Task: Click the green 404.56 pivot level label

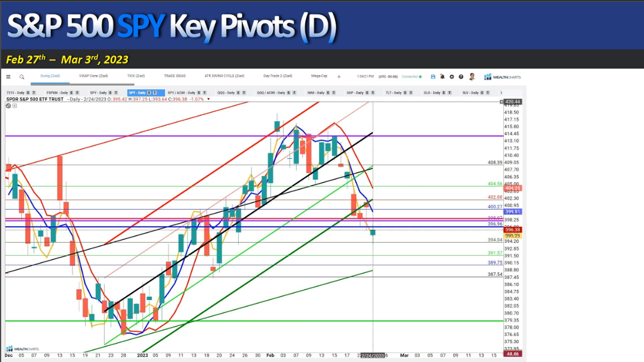Action: (495, 184)
